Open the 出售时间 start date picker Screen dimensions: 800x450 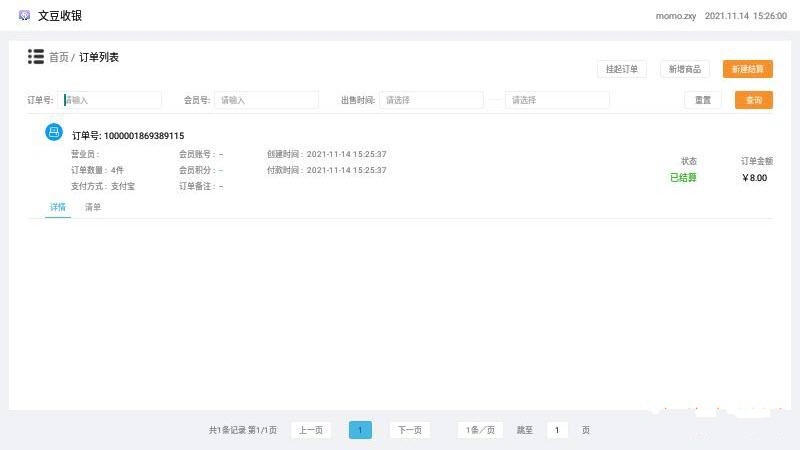coord(431,100)
